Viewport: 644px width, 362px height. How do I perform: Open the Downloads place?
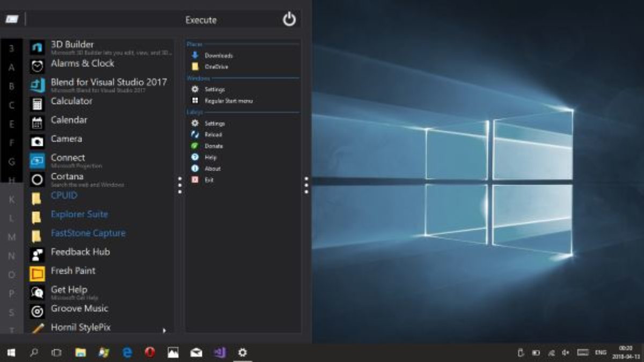218,55
